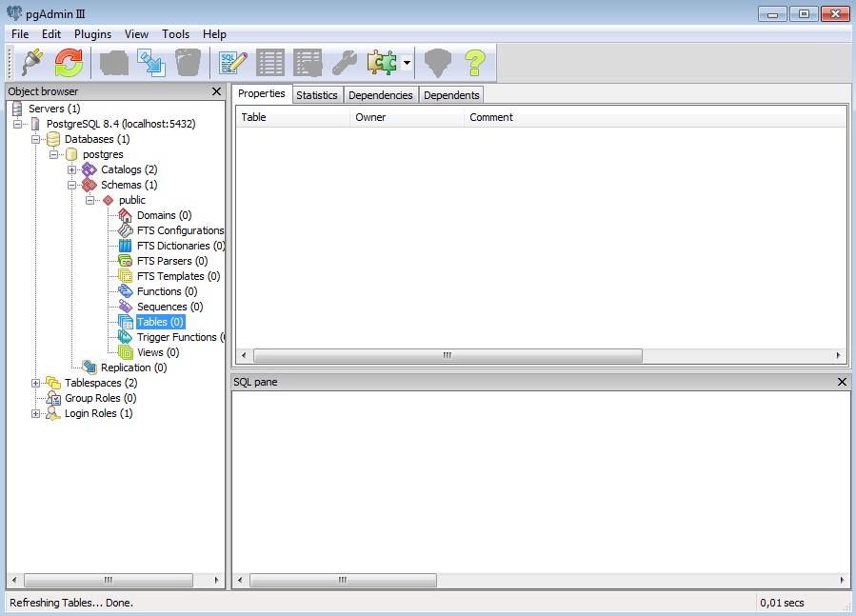The image size is (856, 616).
Task: Sort by the Owner column header
Action: (x=407, y=117)
